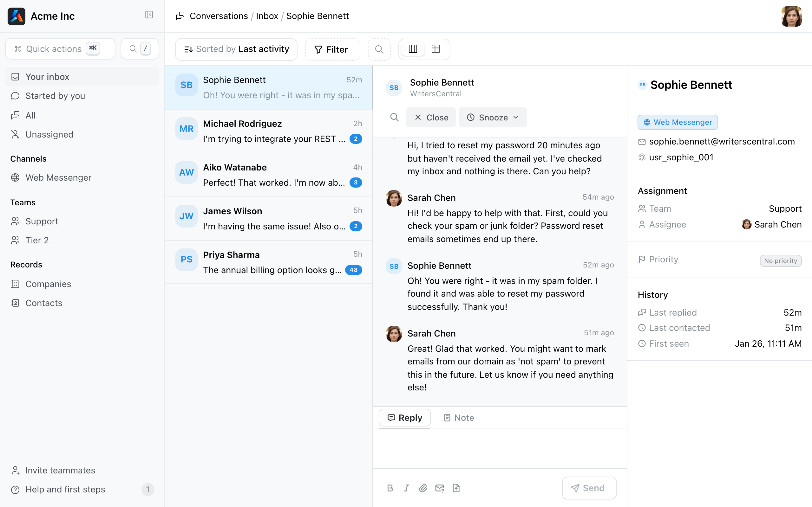Screen dimensions: 812x507
Task: Collapse the sidebar panel icon
Action: 149,15
